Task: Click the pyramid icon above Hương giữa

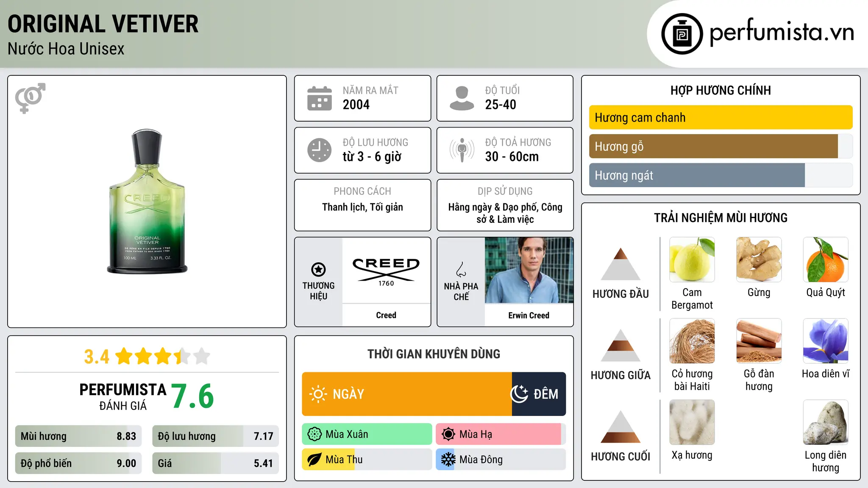Action: [x=620, y=345]
